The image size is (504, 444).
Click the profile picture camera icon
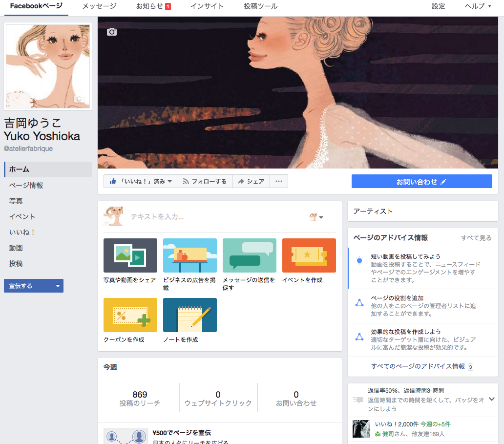pos(79,99)
